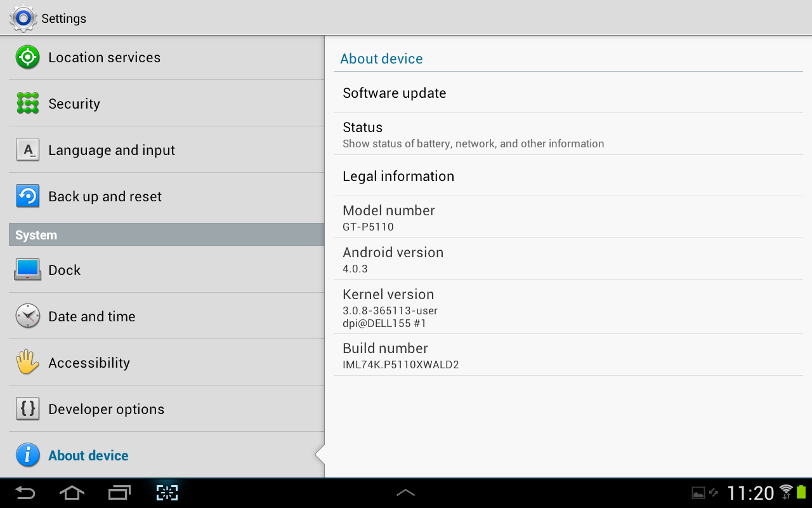Expand the mini apps tray arrow

click(405, 493)
